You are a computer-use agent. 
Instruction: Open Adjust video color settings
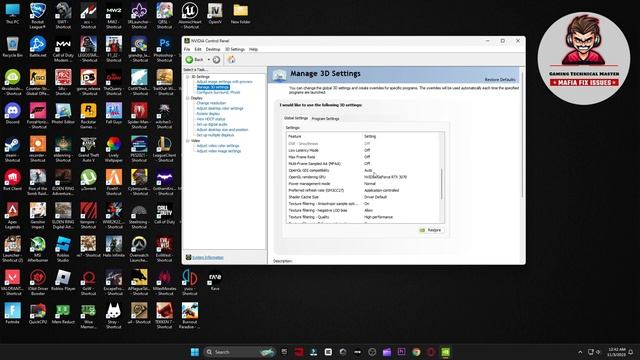point(218,146)
